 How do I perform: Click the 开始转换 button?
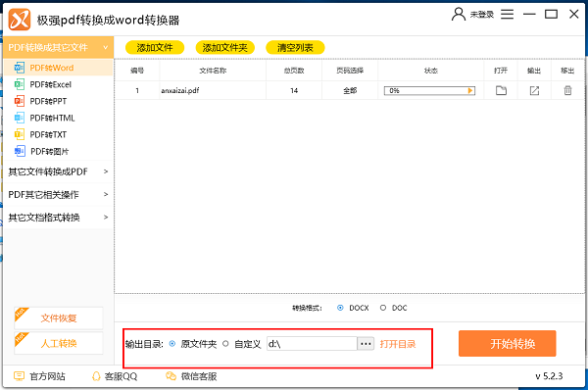pos(507,344)
